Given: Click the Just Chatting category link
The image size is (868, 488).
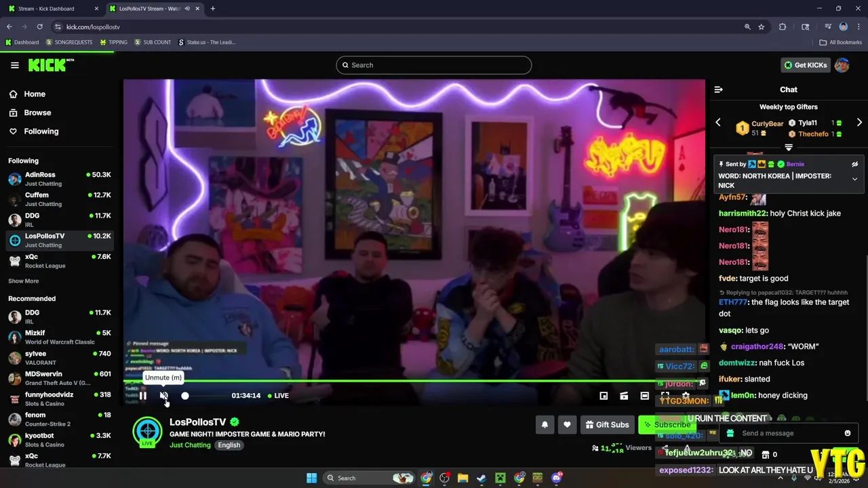Looking at the screenshot, I should (x=190, y=445).
